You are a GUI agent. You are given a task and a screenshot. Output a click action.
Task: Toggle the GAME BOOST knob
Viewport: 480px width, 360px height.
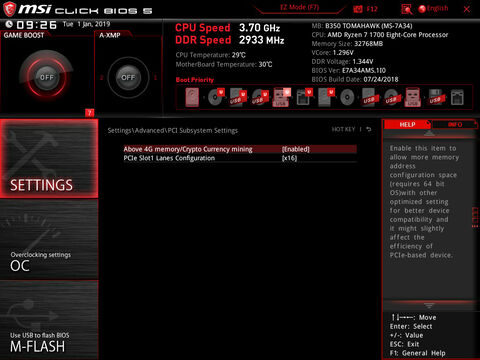(x=46, y=77)
